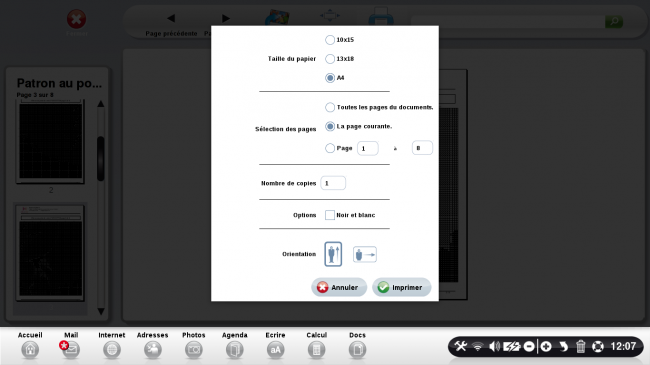
Task: Click the page range start field
Action: [368, 148]
